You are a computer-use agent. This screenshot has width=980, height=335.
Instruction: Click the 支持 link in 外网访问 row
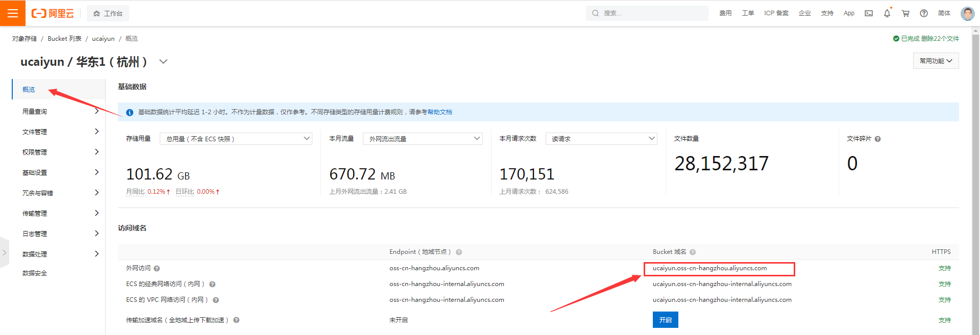[945, 268]
